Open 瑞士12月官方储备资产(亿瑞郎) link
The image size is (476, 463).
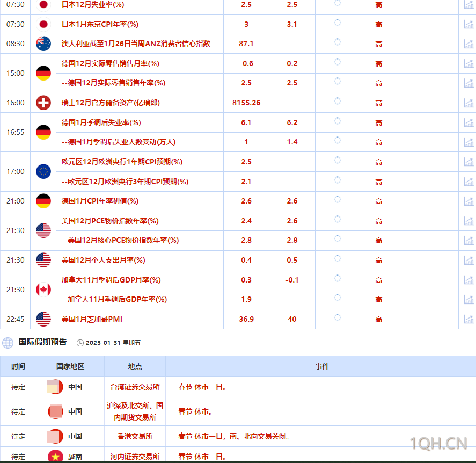111,103
